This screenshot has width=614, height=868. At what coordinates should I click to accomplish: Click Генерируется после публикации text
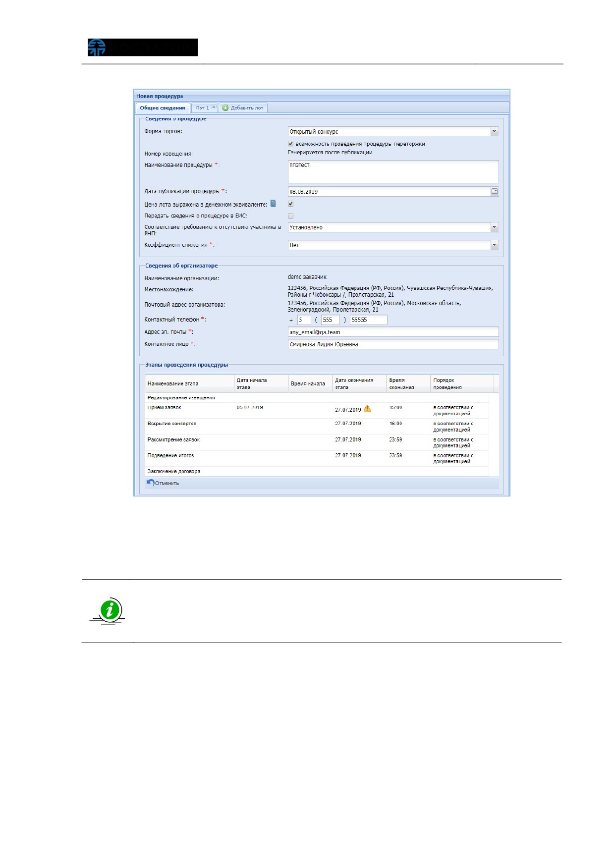tap(330, 153)
